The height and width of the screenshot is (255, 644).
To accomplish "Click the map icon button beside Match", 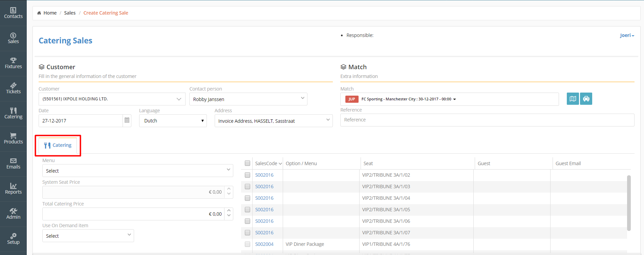I will tap(573, 99).
